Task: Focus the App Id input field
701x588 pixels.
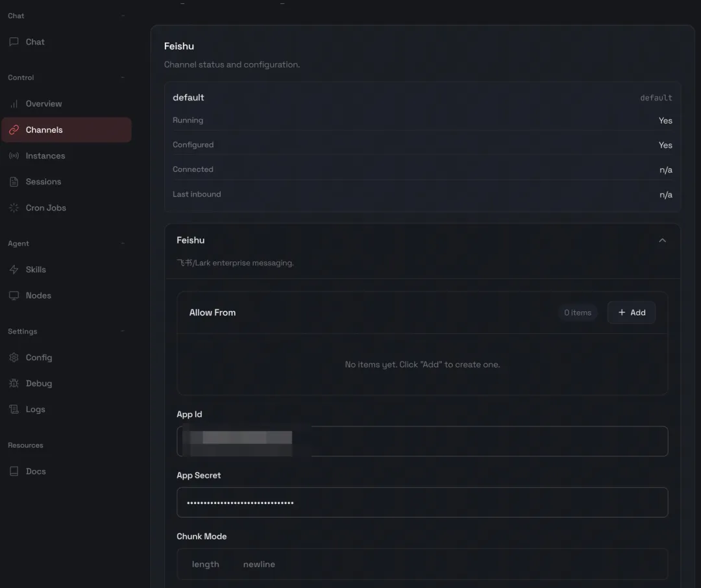Action: pos(423,441)
